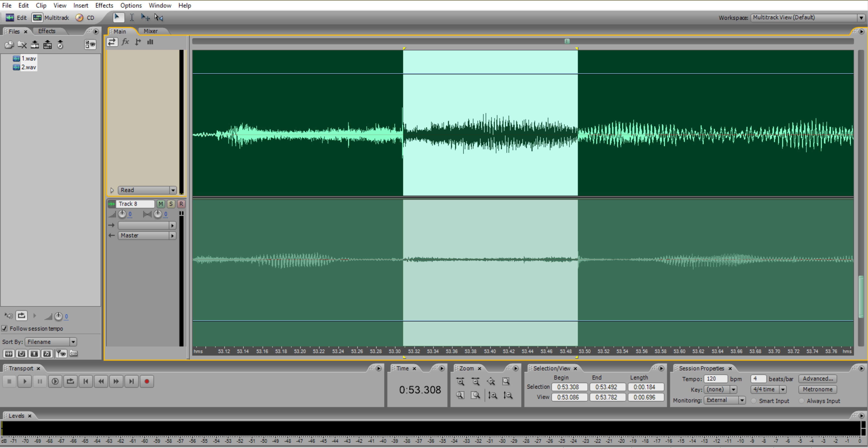The image size is (868, 448).
Task: Click the Metronome button
Action: (x=818, y=389)
